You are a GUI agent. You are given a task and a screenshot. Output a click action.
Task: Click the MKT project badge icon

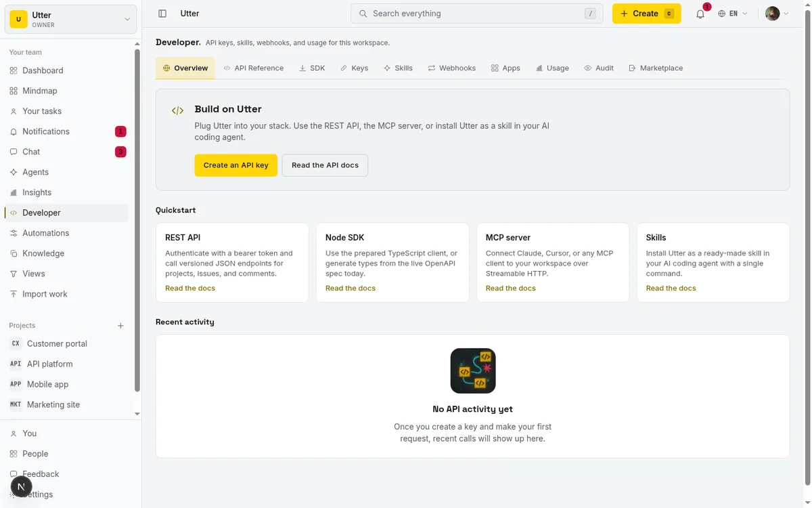(x=16, y=404)
